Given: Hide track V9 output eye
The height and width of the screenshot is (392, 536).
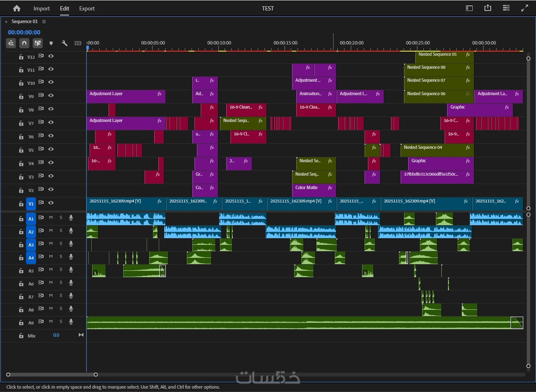Looking at the screenshot, I should coord(51,96).
